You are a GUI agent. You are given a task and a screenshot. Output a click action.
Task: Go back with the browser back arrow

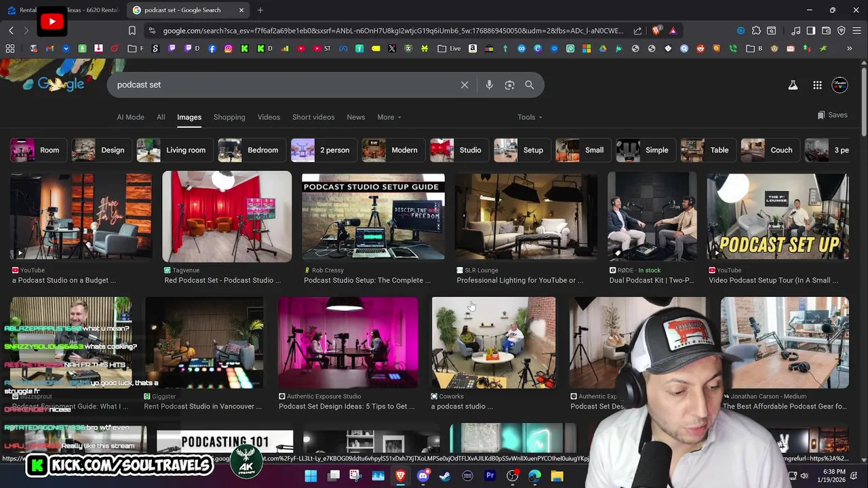click(11, 30)
